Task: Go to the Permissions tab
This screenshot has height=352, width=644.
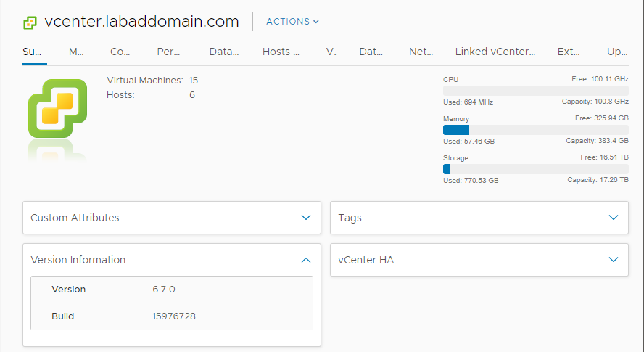Action: [x=168, y=52]
